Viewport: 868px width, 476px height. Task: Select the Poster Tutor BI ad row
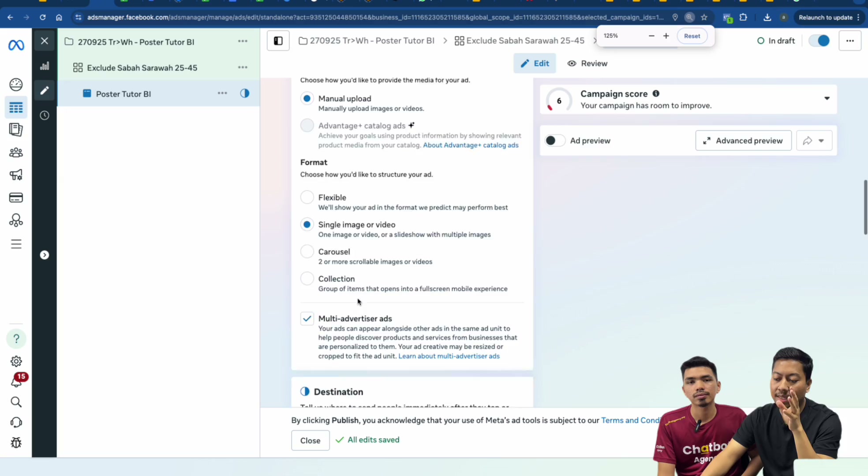[159, 93]
